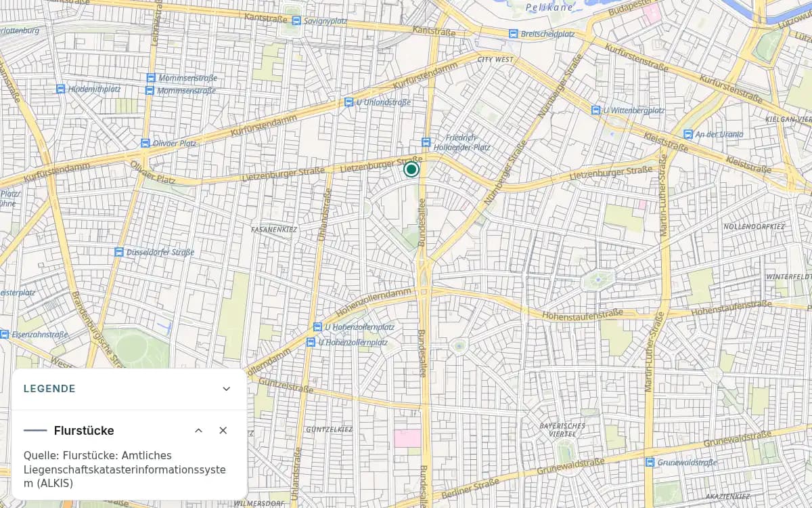This screenshot has height=508, width=812.
Task: Click the Güntzelstraße street label
Action: [x=286, y=386]
